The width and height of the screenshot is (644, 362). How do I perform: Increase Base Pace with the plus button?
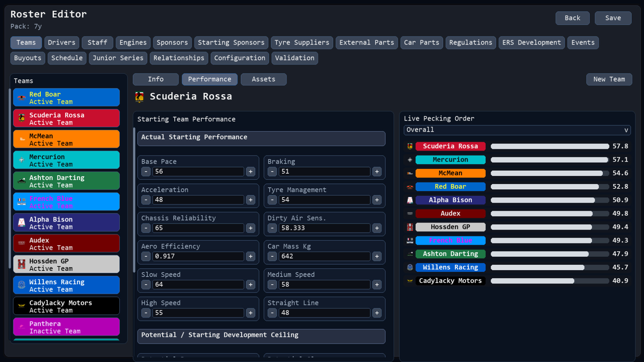[x=251, y=172]
